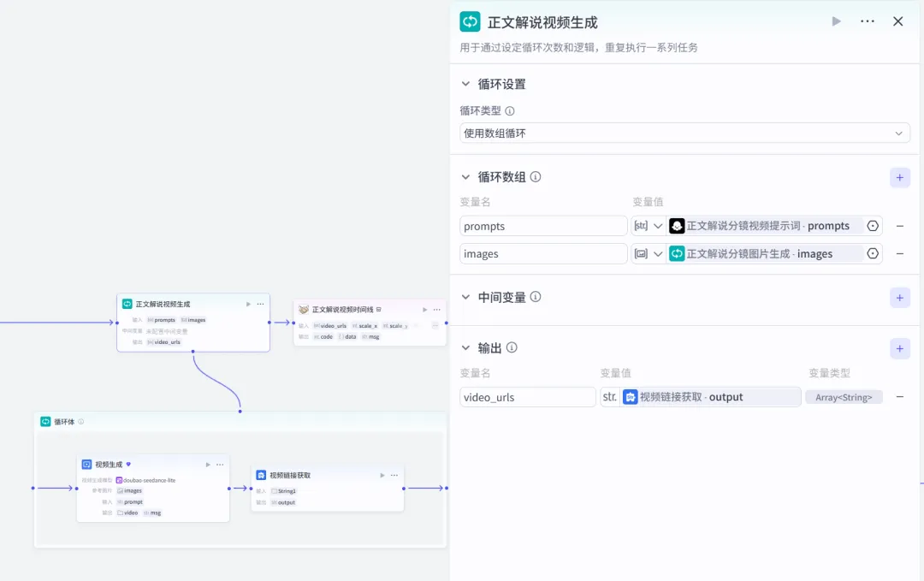Image resolution: width=924 pixels, height=581 pixels.
Task: Show info tooltip for 循环数组
Action: [536, 177]
